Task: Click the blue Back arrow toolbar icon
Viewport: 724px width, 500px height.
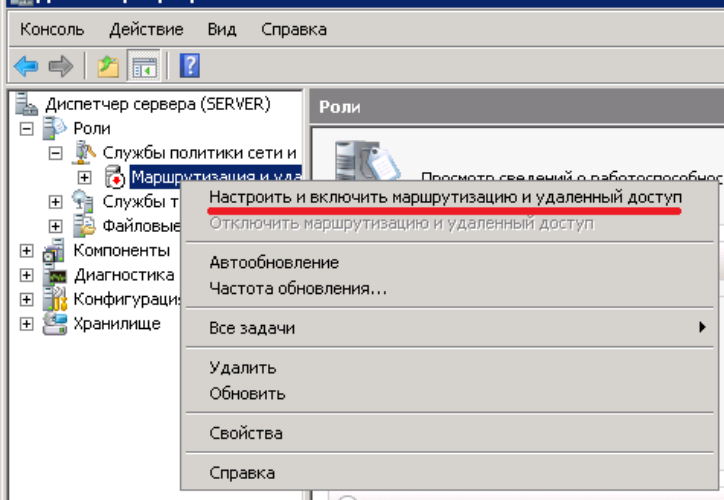Action: [x=26, y=66]
